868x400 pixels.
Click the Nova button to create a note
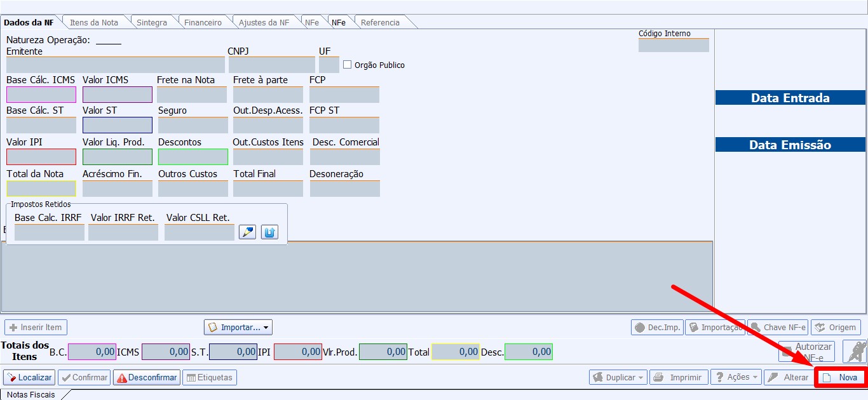click(x=841, y=378)
